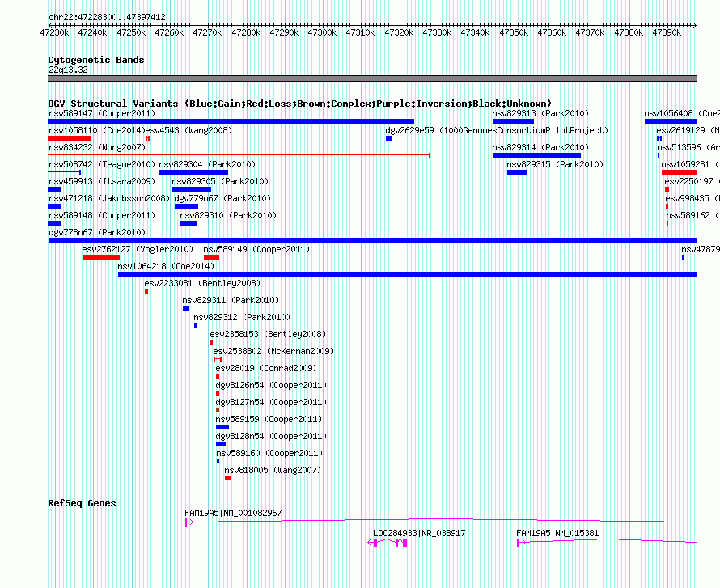Viewport: 720px width, 588px height.
Task: Click the Cytogenetic Bands track title
Action: (x=96, y=60)
